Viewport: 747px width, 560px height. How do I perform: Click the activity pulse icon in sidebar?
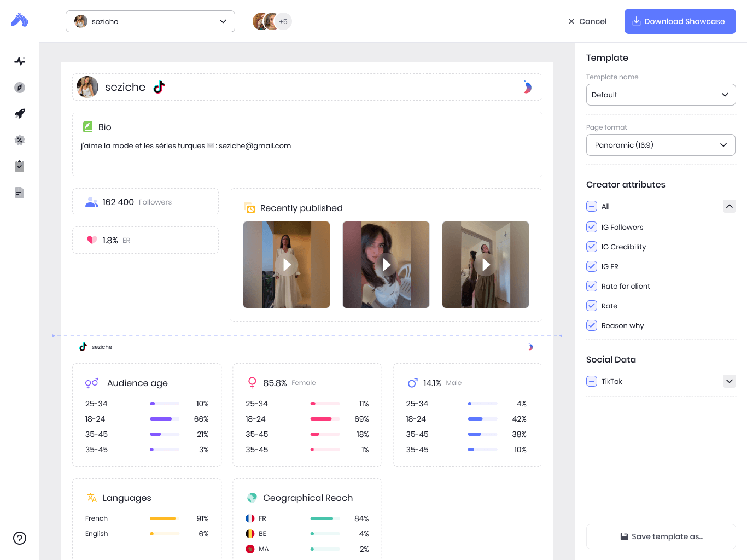(x=20, y=61)
